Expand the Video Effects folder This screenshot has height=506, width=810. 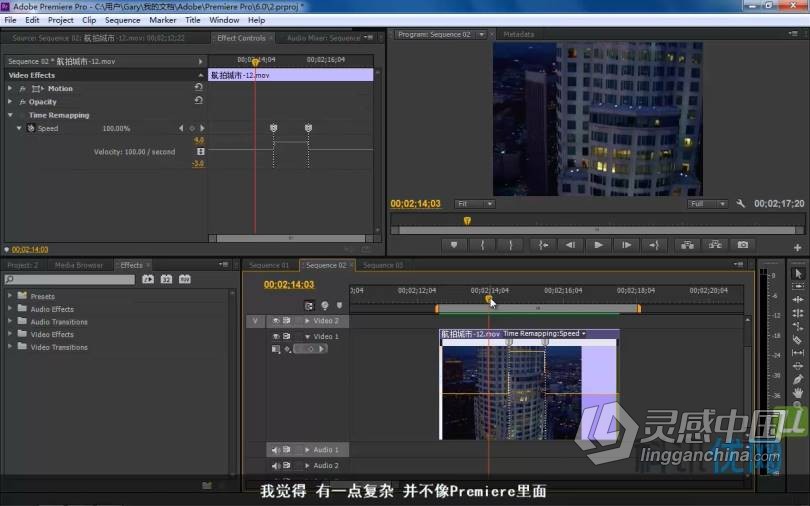tap(10, 334)
